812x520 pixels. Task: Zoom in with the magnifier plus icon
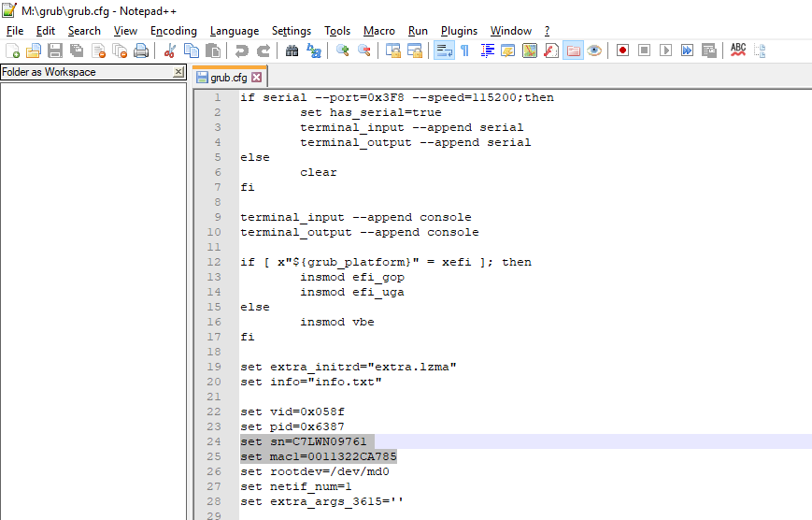342,51
